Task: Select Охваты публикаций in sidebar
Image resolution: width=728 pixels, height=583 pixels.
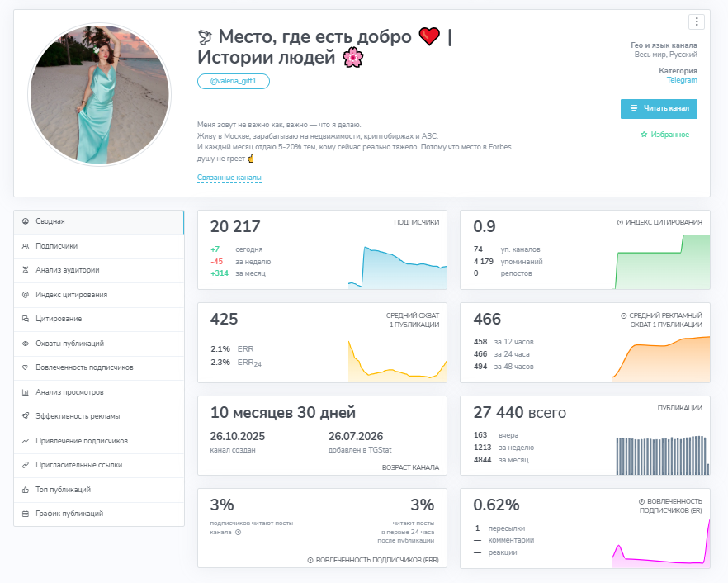Action: click(99, 344)
